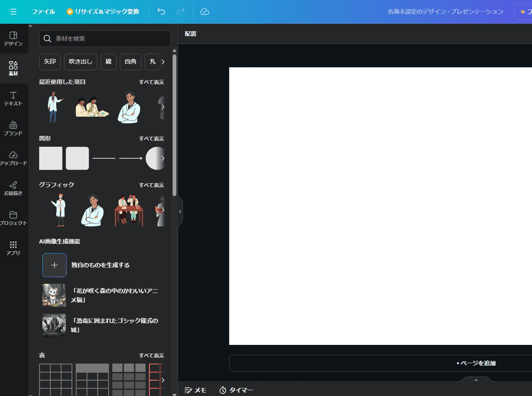Open リサイズ&マジック変換 menu
This screenshot has height=396, width=532.
[x=103, y=12]
